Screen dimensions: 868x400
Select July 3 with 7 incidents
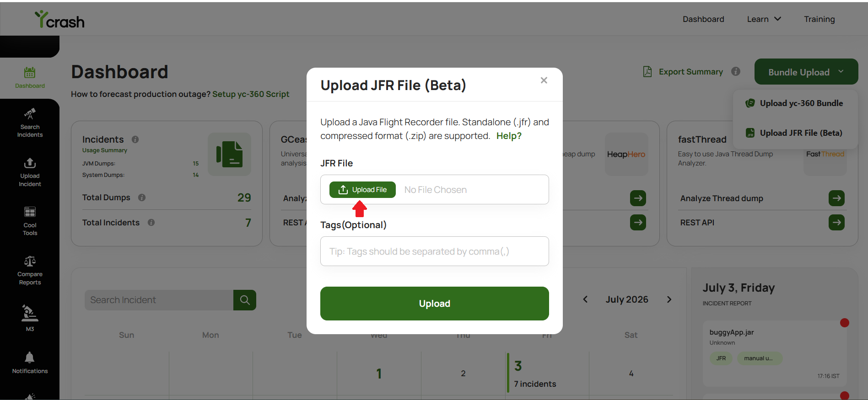[547, 373]
